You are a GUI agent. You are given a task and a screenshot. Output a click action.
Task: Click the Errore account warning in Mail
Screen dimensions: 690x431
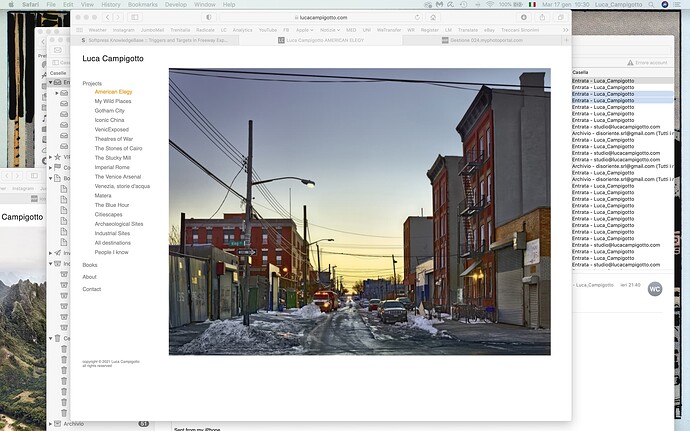(x=647, y=63)
